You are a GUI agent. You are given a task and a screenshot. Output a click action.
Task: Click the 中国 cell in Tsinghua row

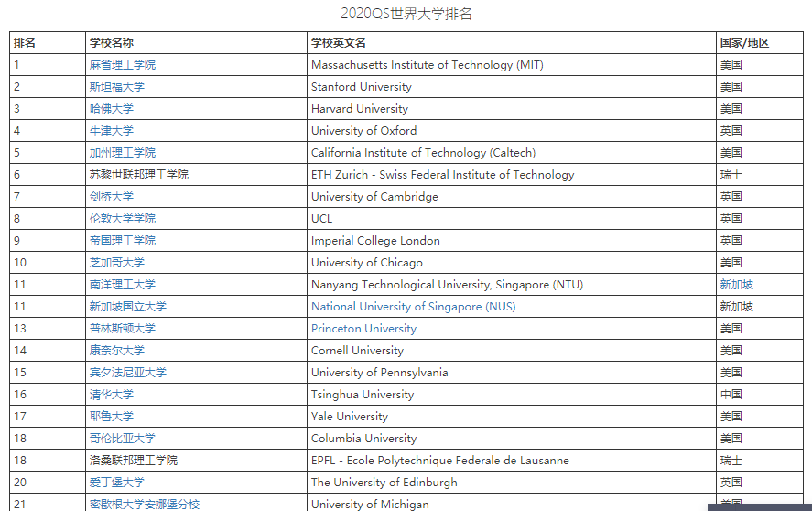tap(760, 395)
